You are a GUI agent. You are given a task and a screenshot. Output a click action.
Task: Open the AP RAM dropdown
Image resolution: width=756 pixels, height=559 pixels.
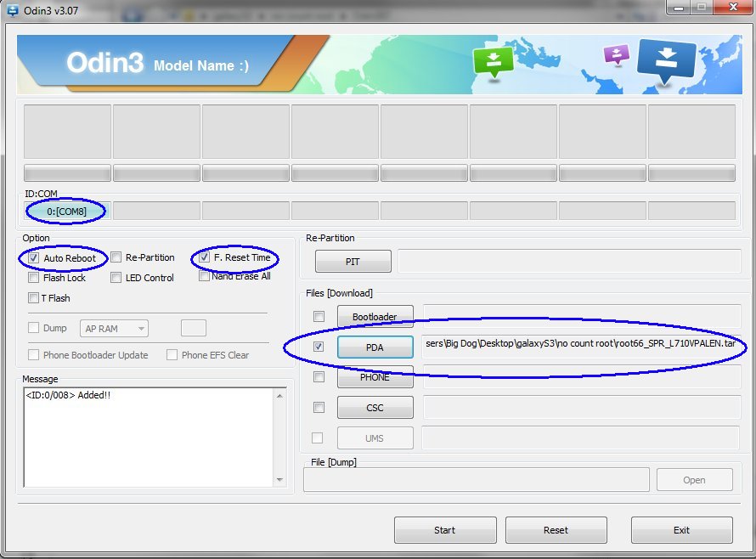pyautogui.click(x=115, y=329)
